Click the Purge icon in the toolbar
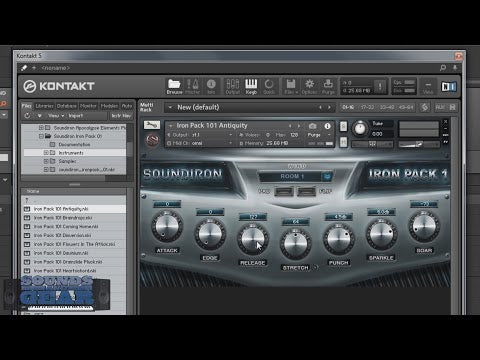This screenshot has width=480, height=360. (x=328, y=86)
